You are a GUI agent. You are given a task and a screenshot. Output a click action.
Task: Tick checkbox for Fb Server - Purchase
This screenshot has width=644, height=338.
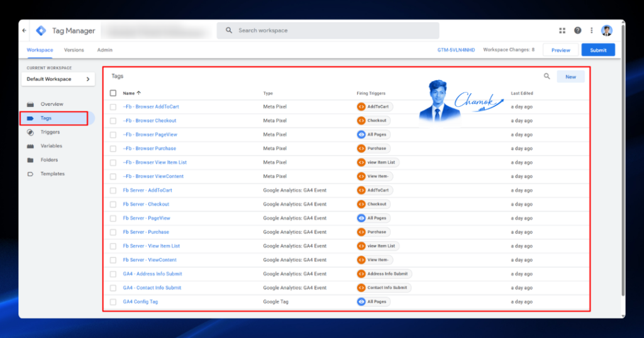pyautogui.click(x=113, y=232)
